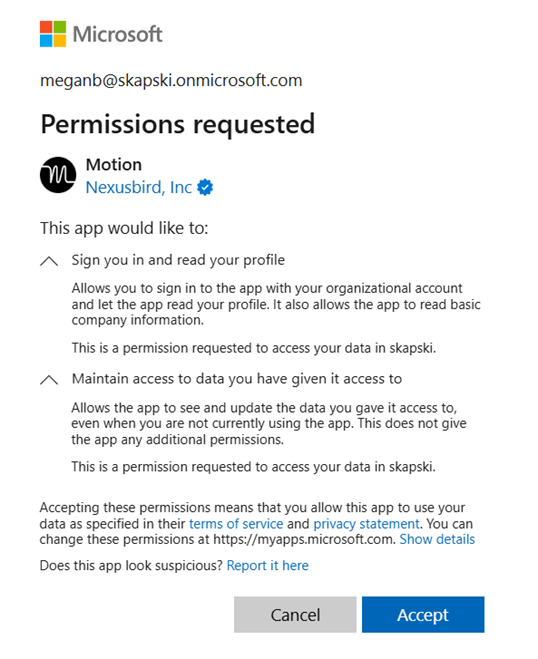This screenshot has height=659, width=538.
Task: Collapse the 'Sign you in' permission chevron
Action: pyautogui.click(x=49, y=261)
